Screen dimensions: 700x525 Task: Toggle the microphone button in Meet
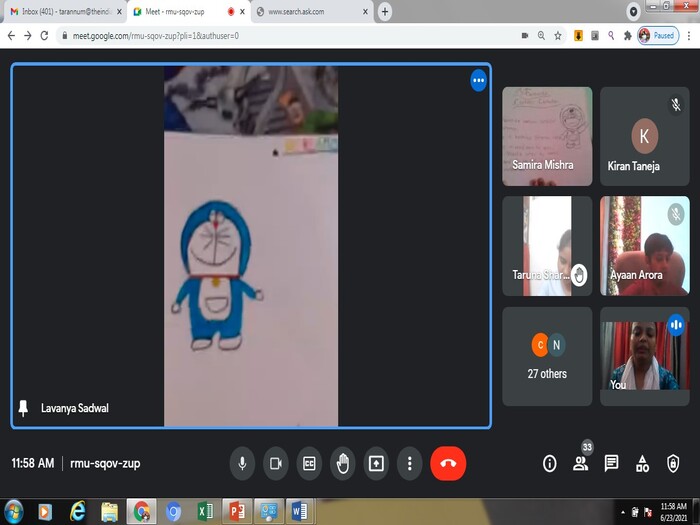tap(242, 463)
